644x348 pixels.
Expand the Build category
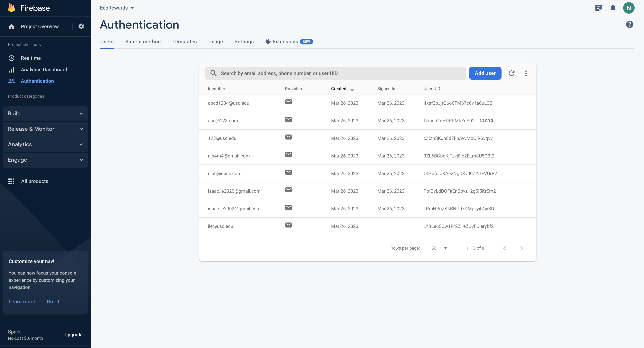45,114
